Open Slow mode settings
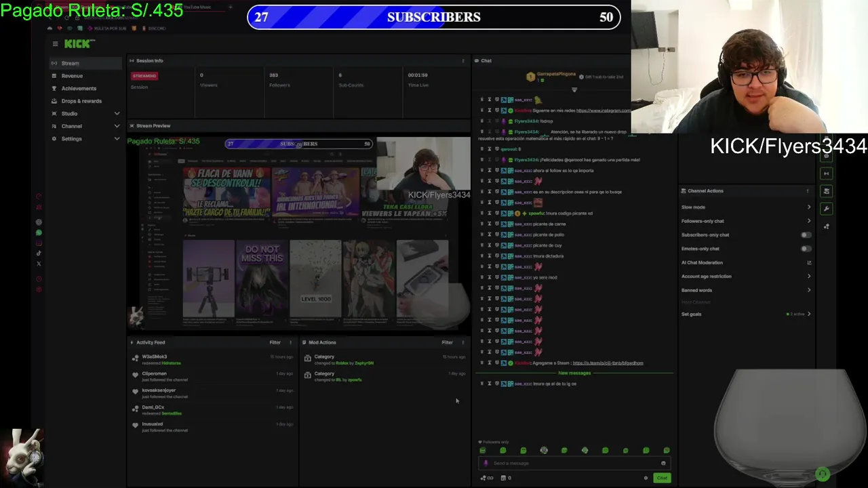Viewport: 868px width, 488px height. coord(746,207)
